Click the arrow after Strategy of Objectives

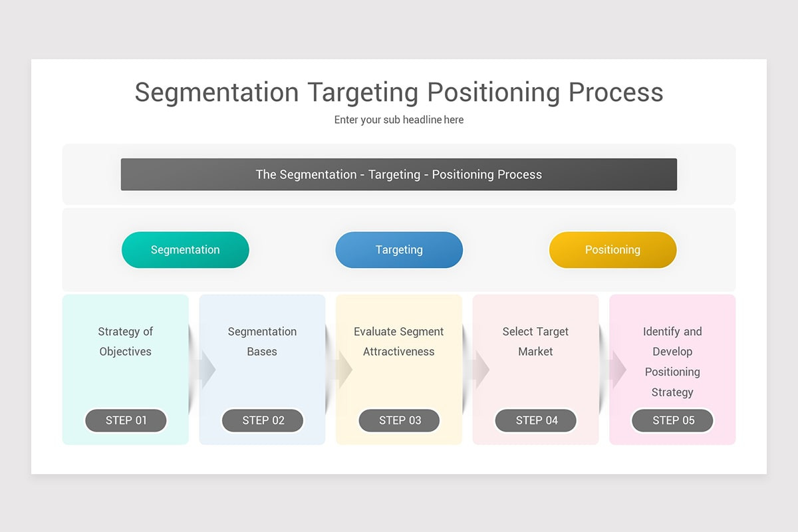tap(203, 370)
